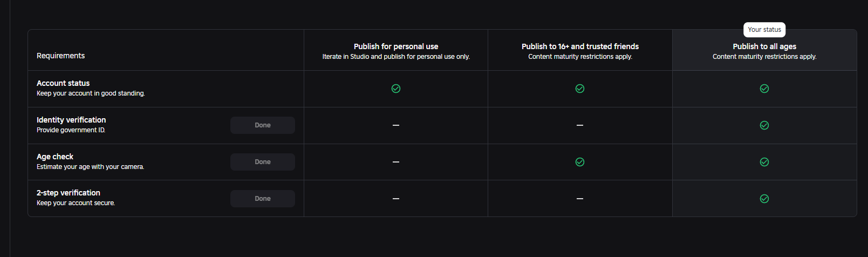
Task: Click the Your status badge
Action: tap(764, 30)
